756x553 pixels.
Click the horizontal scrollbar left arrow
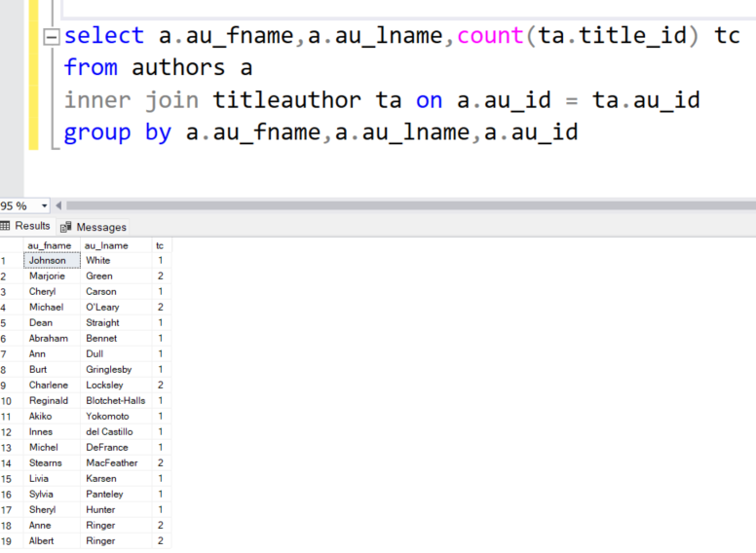tap(58, 205)
